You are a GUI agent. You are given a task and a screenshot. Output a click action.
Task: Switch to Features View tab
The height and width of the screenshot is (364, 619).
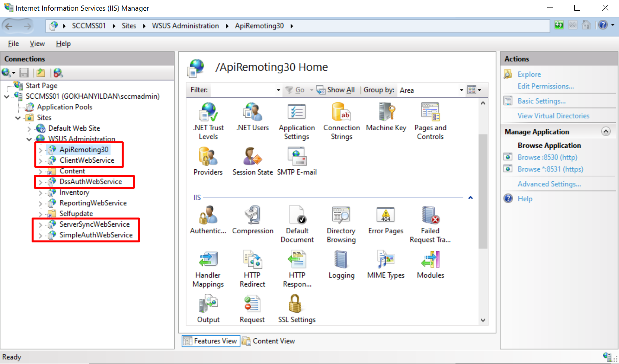click(x=211, y=341)
